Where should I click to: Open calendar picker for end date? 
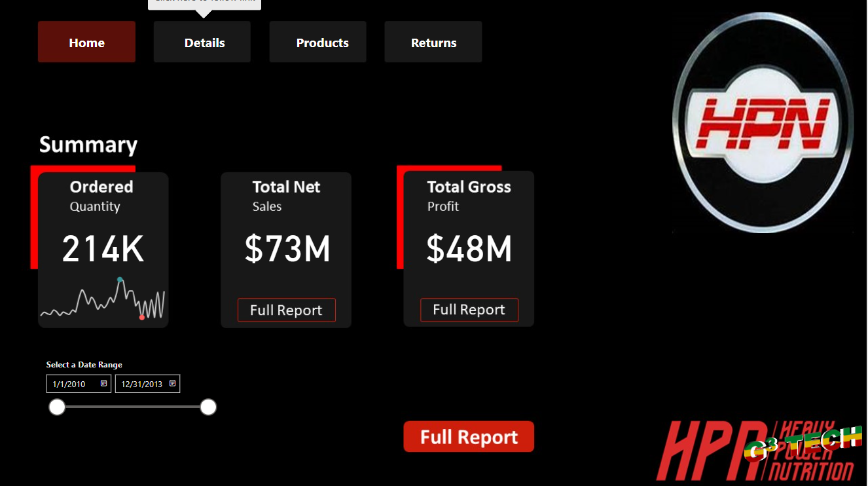coord(172,384)
